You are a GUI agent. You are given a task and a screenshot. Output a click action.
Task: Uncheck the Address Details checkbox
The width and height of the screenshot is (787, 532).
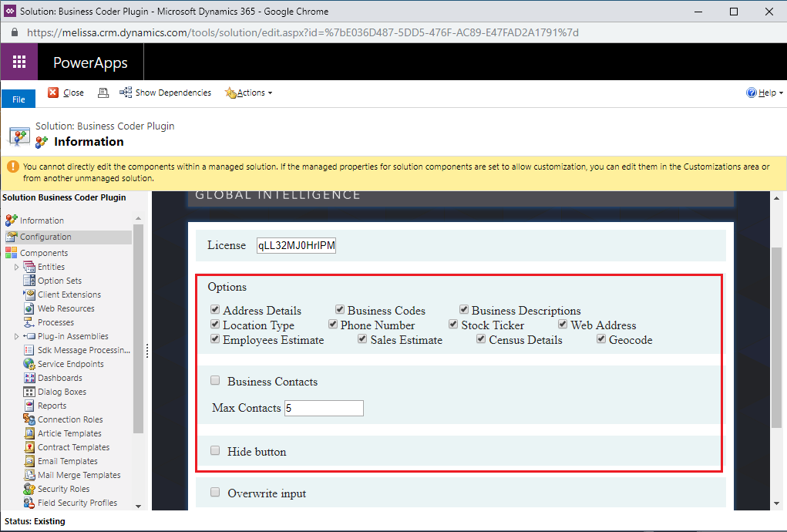coord(215,310)
